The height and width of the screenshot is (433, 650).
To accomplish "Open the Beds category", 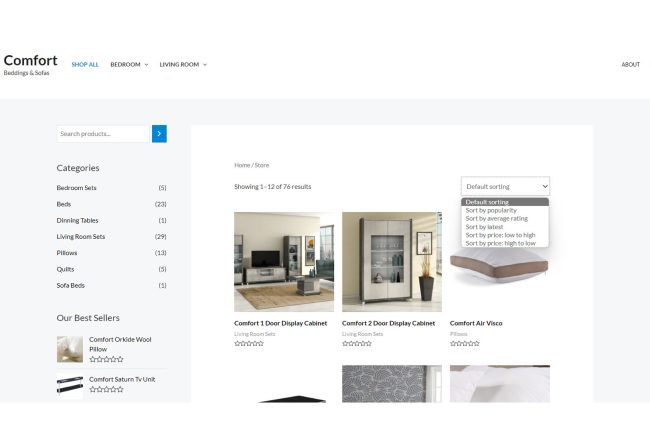I will tap(64, 204).
